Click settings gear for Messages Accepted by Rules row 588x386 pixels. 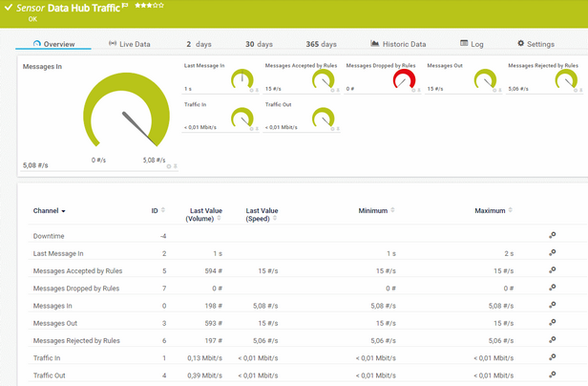552,270
